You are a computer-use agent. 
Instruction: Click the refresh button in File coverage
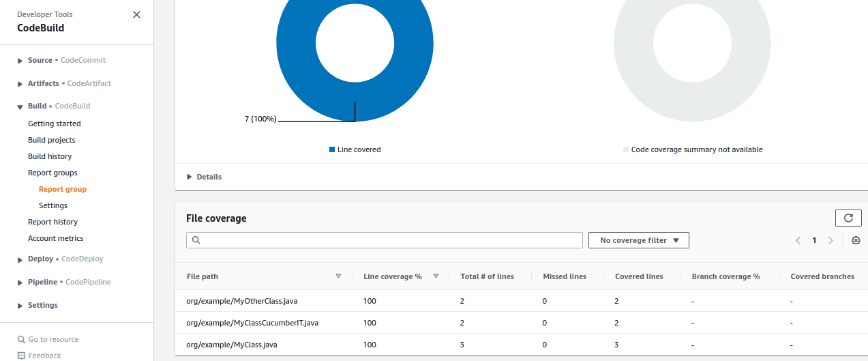(848, 218)
